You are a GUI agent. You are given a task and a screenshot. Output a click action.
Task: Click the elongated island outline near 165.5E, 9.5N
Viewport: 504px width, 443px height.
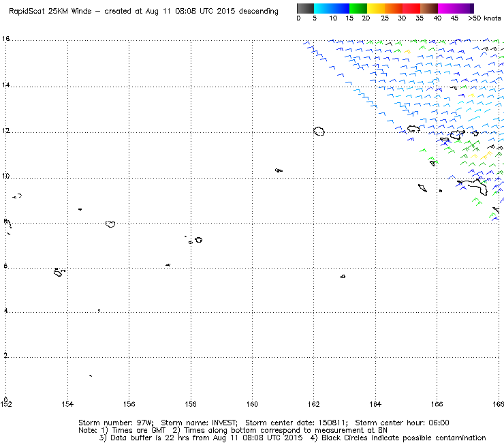click(x=422, y=188)
